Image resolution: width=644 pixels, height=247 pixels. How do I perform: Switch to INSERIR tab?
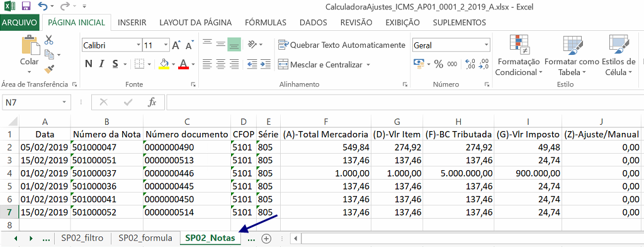(132, 22)
